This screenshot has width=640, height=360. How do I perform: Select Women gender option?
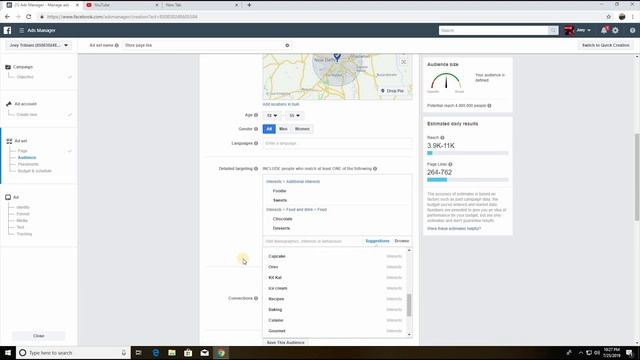pos(302,129)
